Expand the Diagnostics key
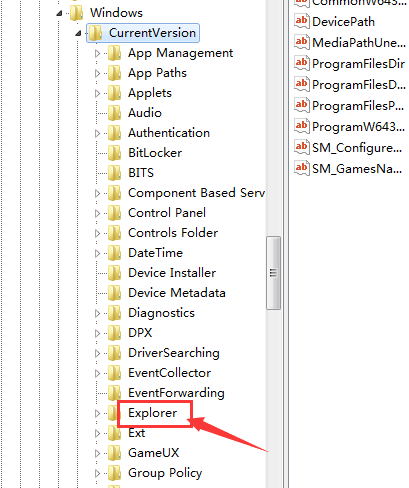409x488 pixels. click(x=97, y=313)
